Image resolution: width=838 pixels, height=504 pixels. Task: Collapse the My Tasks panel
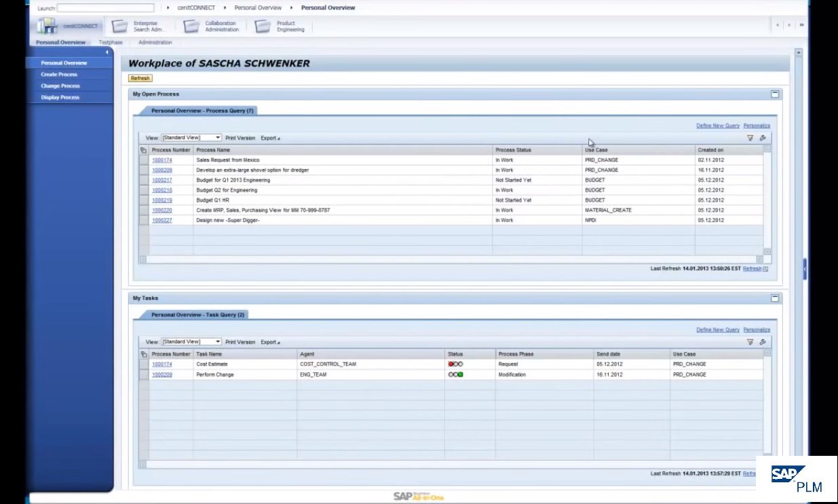tap(774, 297)
